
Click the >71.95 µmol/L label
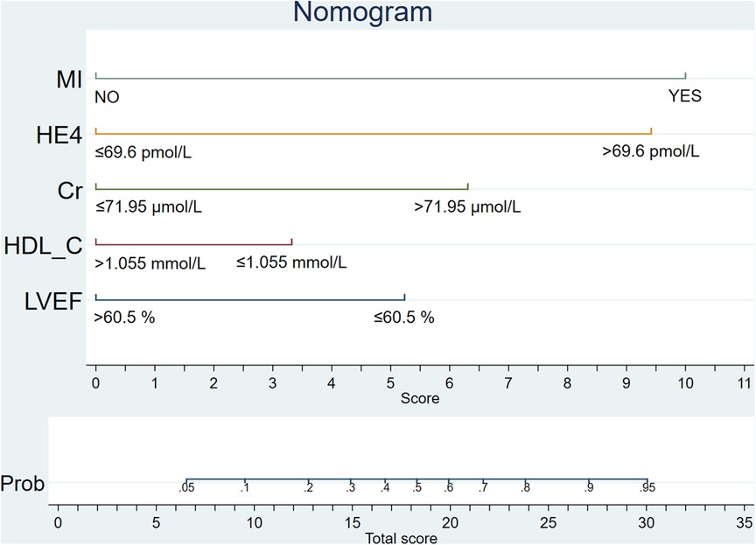pos(467,207)
